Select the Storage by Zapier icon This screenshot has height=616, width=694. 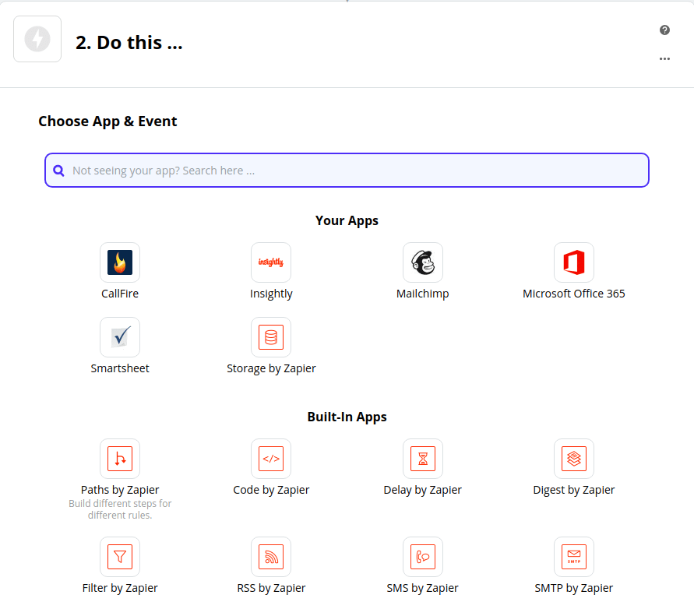[271, 337]
